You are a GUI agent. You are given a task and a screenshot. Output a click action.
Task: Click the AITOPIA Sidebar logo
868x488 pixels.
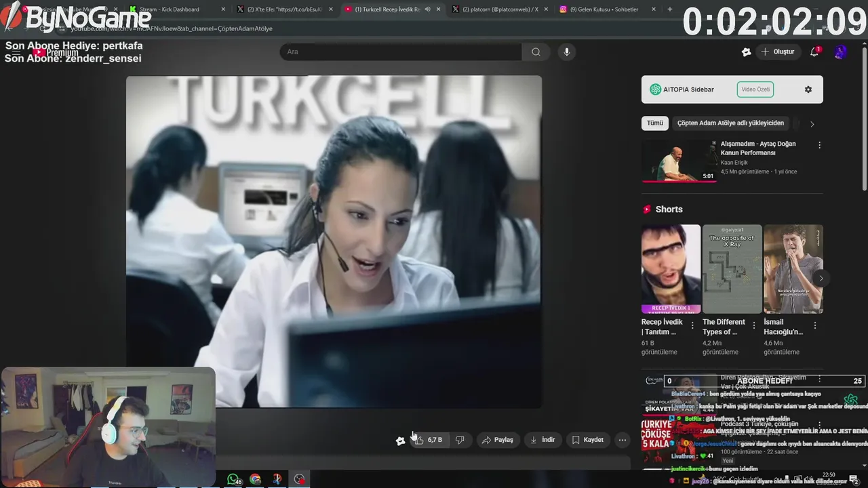click(x=655, y=89)
